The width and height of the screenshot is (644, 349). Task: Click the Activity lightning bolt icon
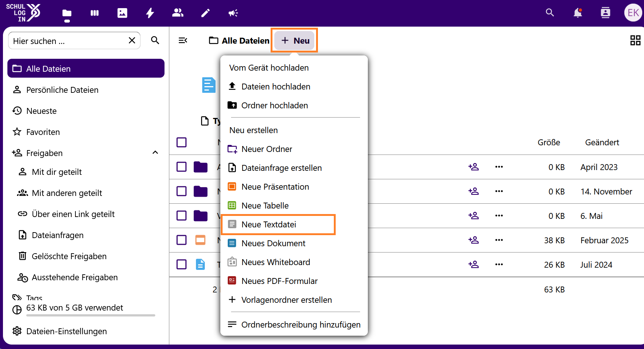click(150, 13)
